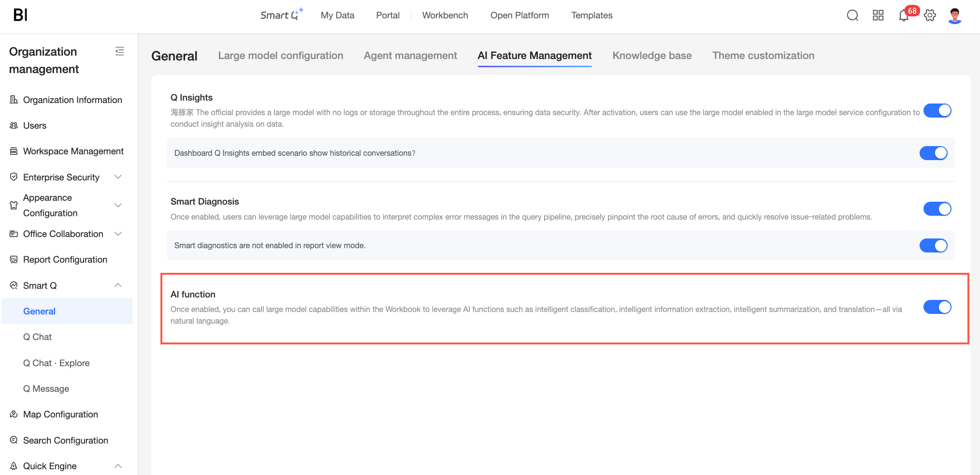980x475 pixels.
Task: Collapse sidebar with the menu fold icon
Action: 120,51
